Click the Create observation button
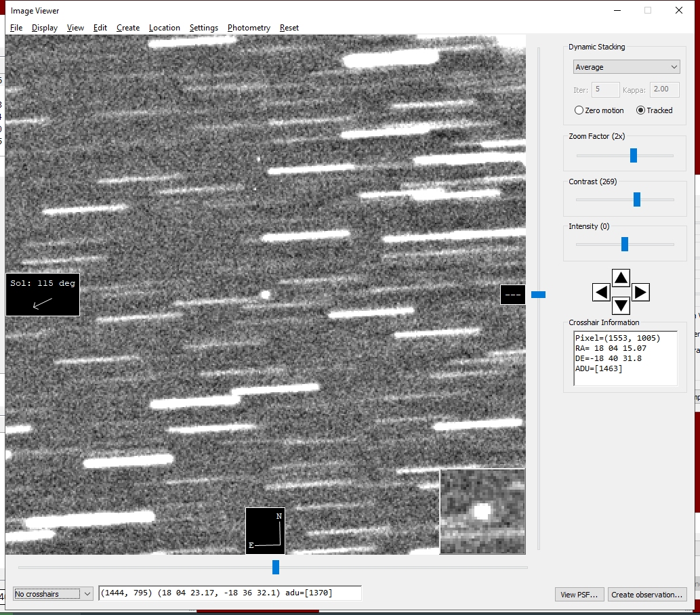 646,595
